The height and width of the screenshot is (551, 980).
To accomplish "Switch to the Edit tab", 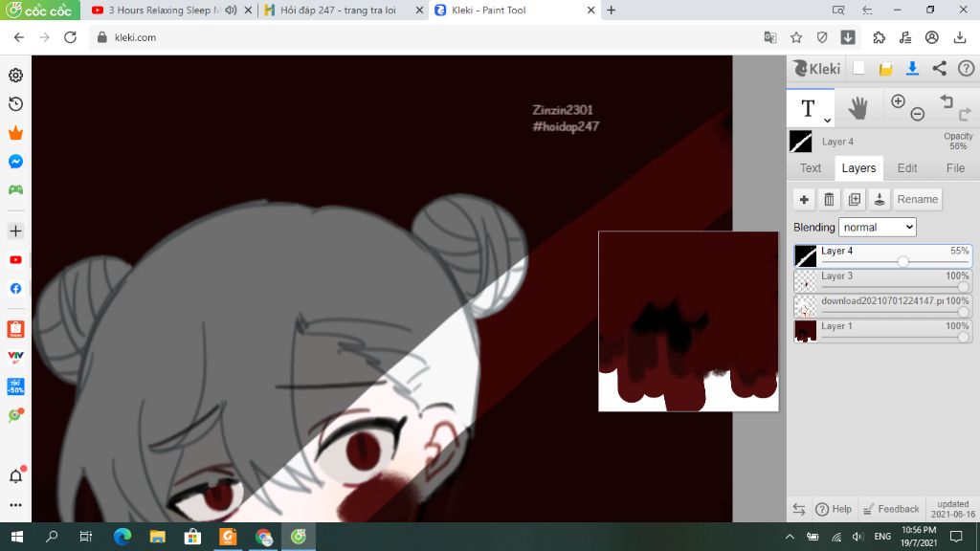I will [x=907, y=168].
